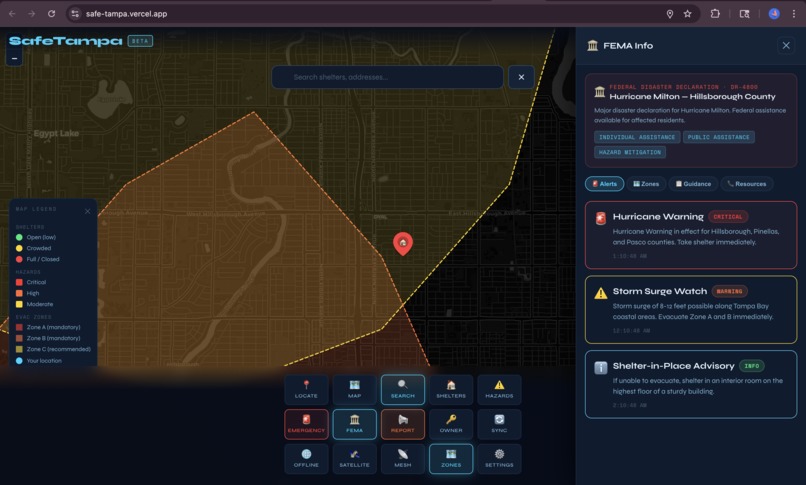Viewport: 806px width, 485px height.
Task: Toggle the Mesh network button
Action: 402,458
